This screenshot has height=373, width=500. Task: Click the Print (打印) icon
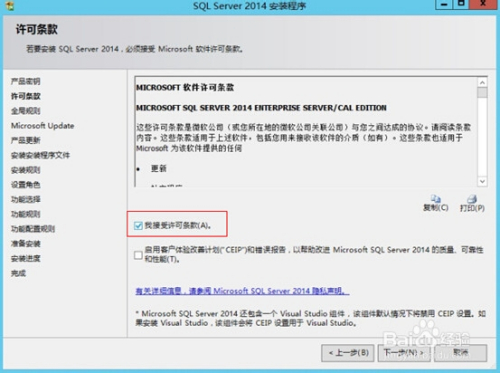(472, 199)
